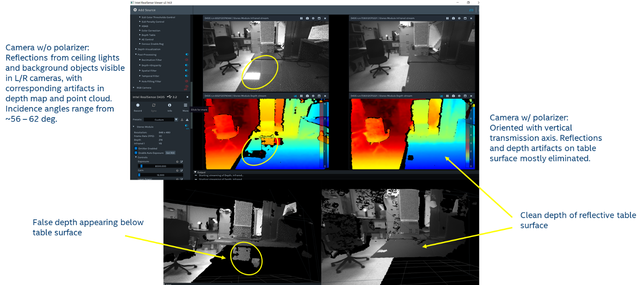The height and width of the screenshot is (285, 644).
Task: Take snapshot of 832112074044 infrared stream
Action: (307, 18)
